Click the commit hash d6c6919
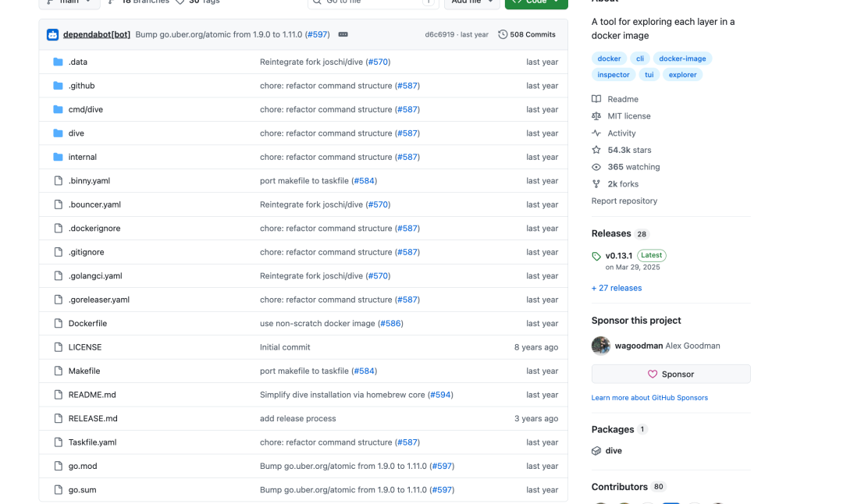Viewport: 843px width, 504px height. coord(439,34)
